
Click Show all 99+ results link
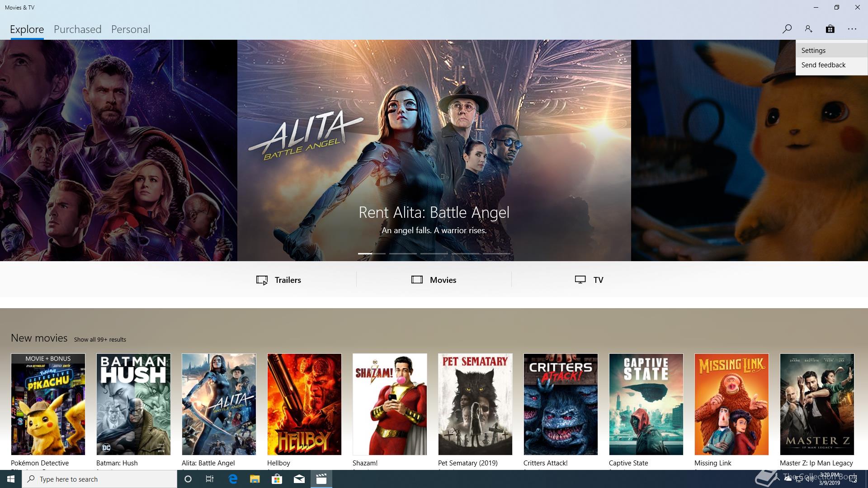click(100, 340)
